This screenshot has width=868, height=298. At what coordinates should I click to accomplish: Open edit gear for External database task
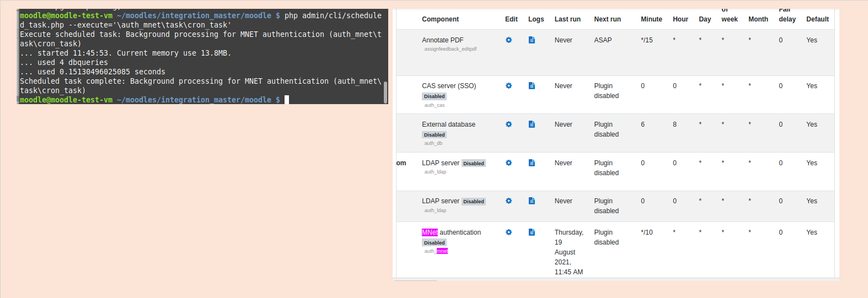508,124
